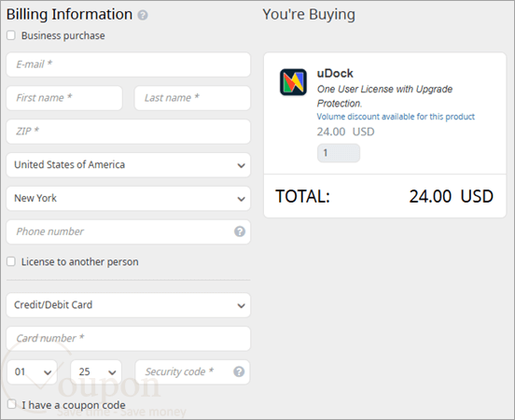Click the One User License description text
515x420 pixels.
[x=384, y=96]
